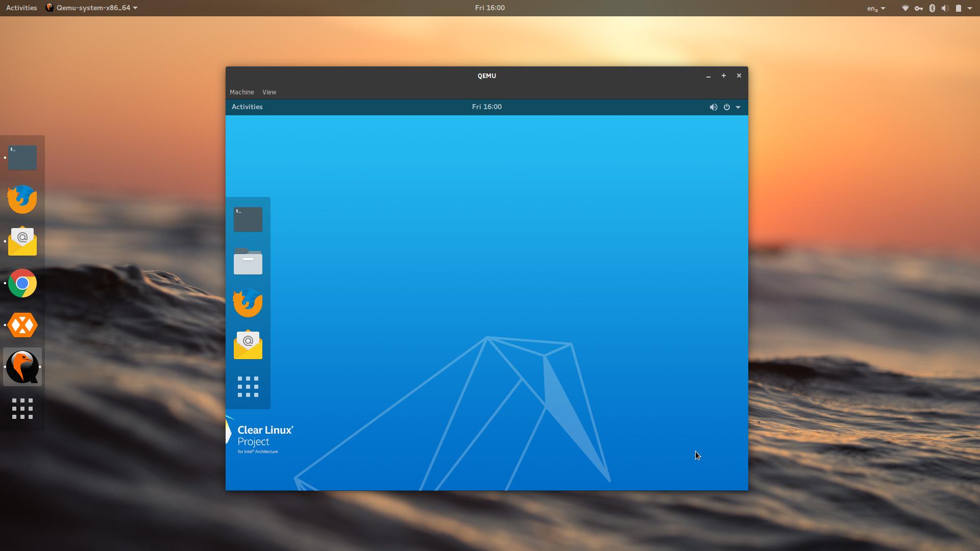Viewport: 980px width, 551px height.
Task: Open Files manager in the Clear Linux guest dock
Action: [248, 261]
